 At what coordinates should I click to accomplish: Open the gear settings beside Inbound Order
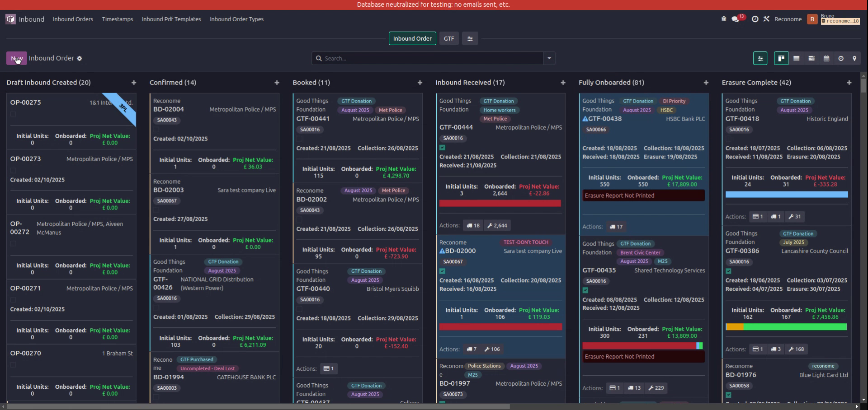tap(80, 58)
